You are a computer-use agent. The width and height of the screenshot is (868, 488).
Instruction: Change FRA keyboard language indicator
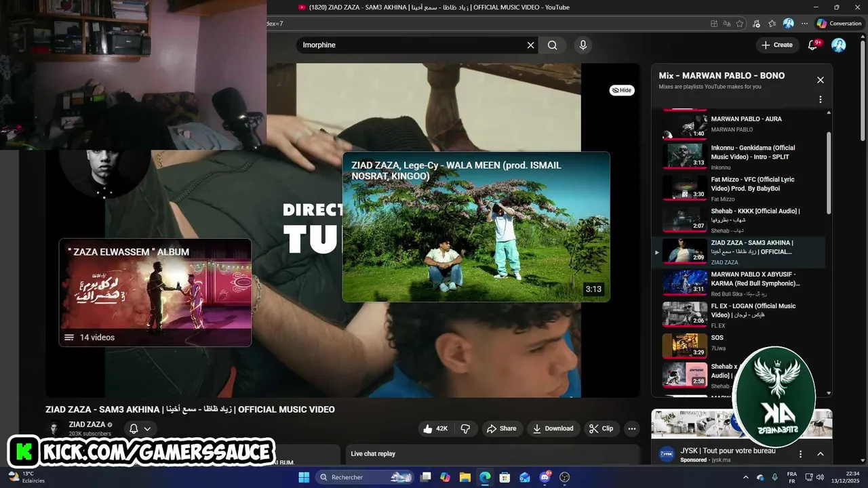tap(791, 477)
